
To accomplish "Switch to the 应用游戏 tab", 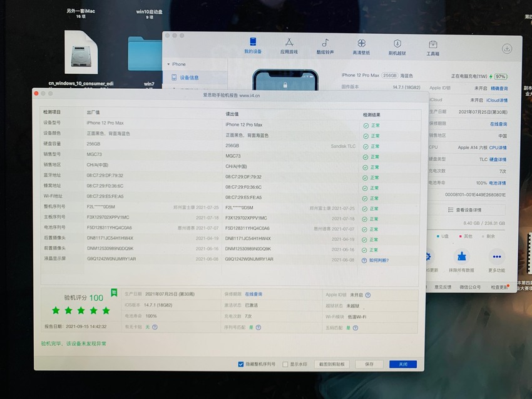I will tap(289, 46).
